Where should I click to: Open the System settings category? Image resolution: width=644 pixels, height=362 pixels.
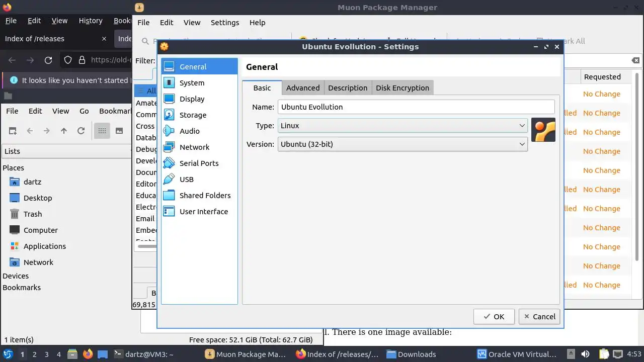tap(199, 82)
